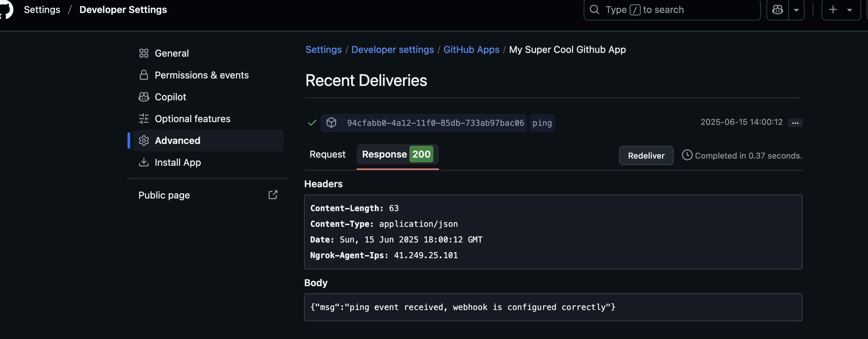Viewport: 868px width, 339px height.
Task: Click the GitHub logo in top bar
Action: 6,10
